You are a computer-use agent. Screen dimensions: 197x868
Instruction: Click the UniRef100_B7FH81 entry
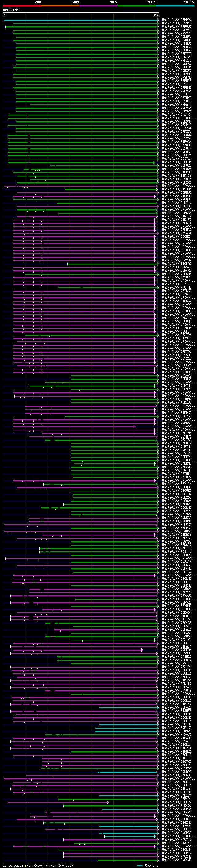pos(177,44)
